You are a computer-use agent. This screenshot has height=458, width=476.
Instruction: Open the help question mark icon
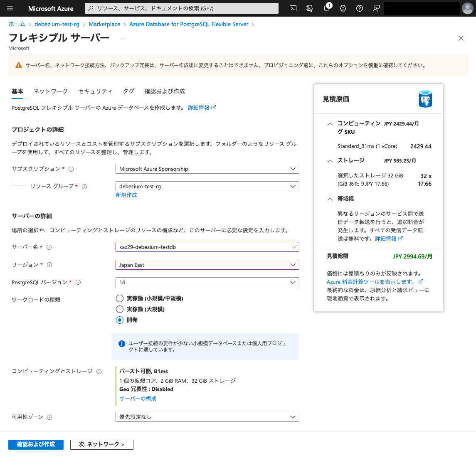pos(360,8)
